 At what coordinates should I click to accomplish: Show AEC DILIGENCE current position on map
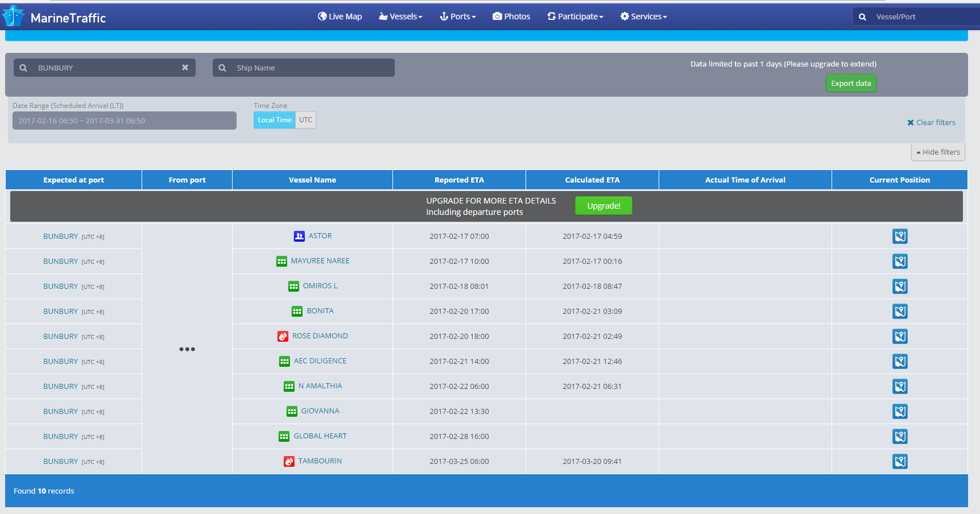[900, 362]
